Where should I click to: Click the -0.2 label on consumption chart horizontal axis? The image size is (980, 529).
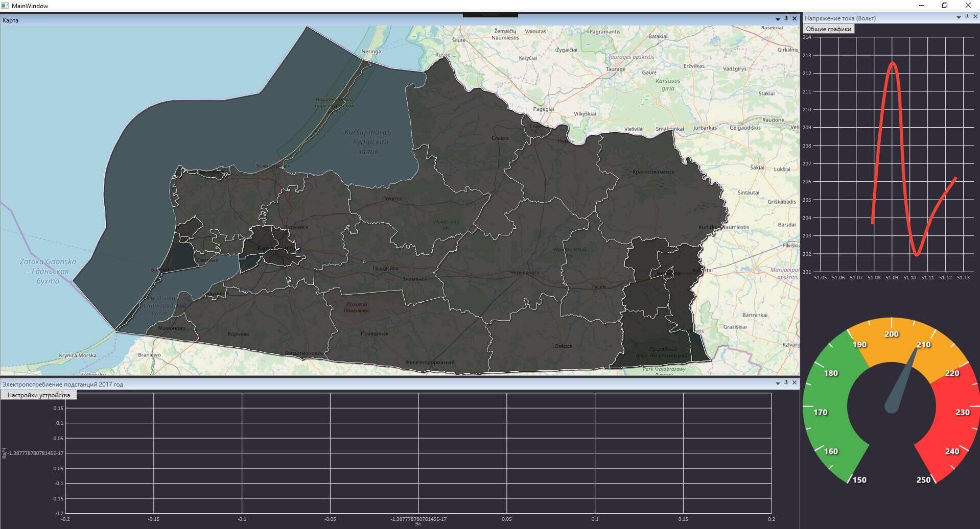coord(65,519)
